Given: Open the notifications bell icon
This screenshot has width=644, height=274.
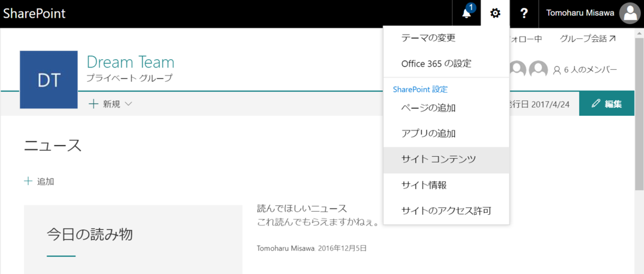Looking at the screenshot, I should [467, 14].
